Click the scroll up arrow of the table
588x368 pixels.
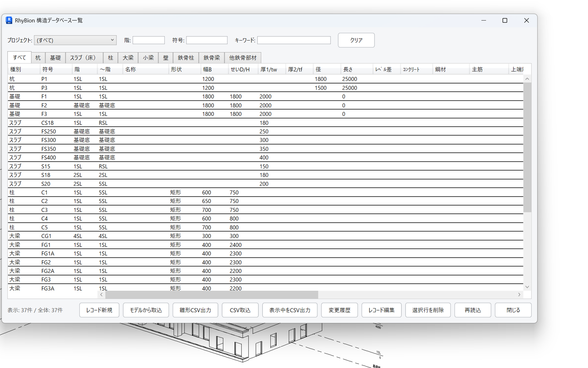pyautogui.click(x=527, y=79)
